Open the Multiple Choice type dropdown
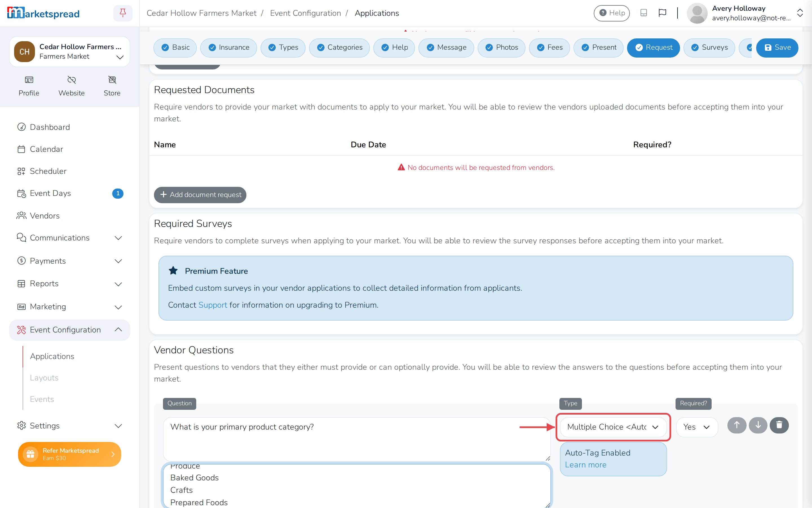Screen dimensions: 812x508 613,427
